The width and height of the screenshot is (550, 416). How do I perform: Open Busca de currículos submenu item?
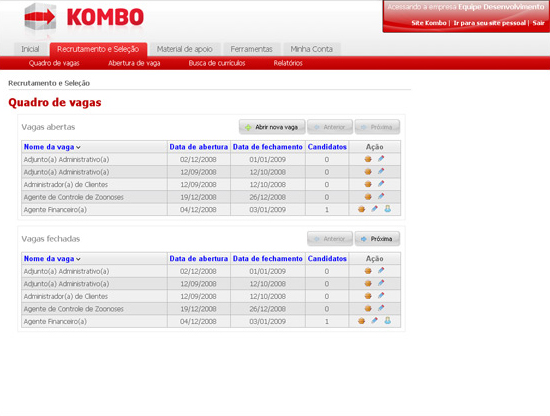click(217, 63)
